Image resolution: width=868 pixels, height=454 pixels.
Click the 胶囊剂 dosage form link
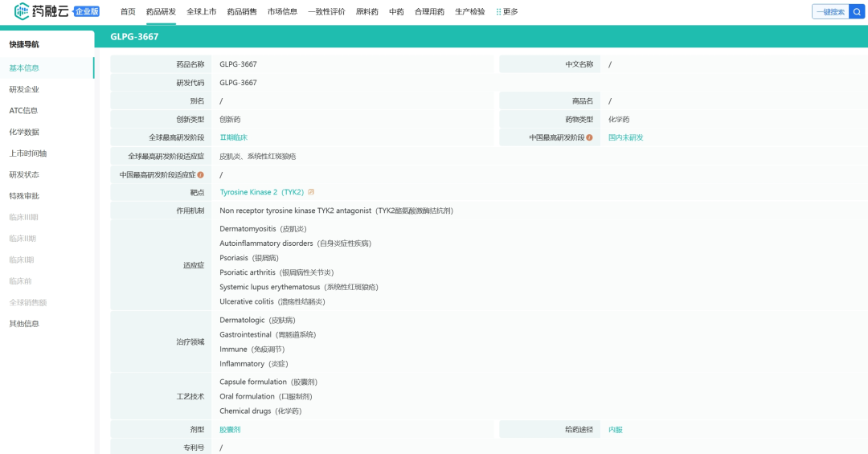click(x=230, y=429)
